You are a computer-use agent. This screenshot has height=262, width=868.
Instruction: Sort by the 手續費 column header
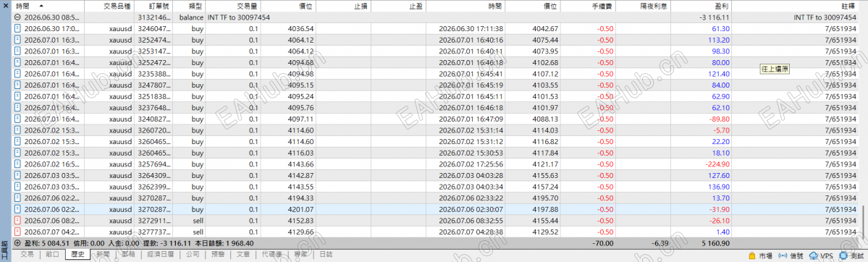click(587, 6)
